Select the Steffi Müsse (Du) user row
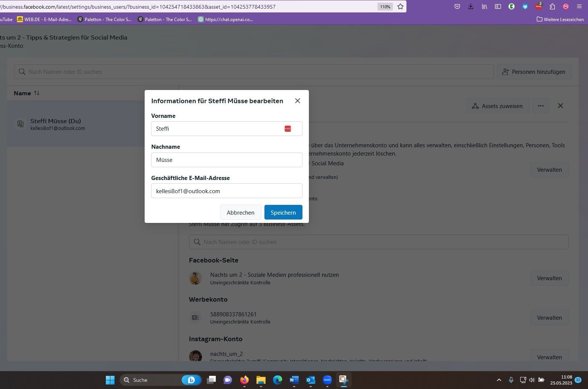Viewport: 588px width, 389px height. click(x=93, y=124)
